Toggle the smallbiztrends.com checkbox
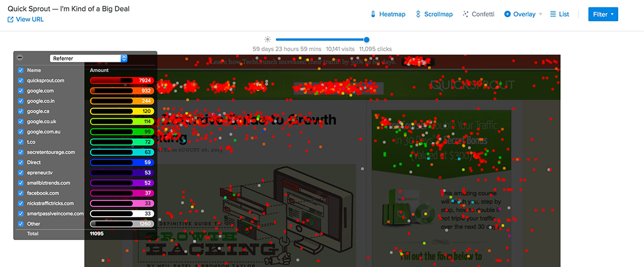644x267 pixels. (21, 183)
